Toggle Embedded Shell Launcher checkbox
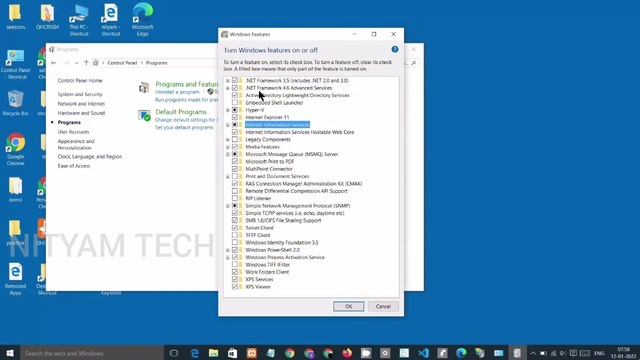The height and width of the screenshot is (360, 640). tap(235, 102)
